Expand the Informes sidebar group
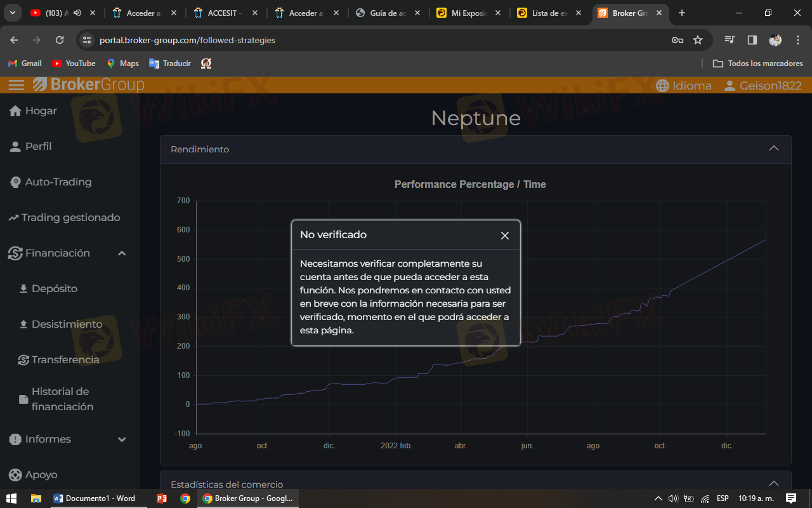This screenshot has height=508, width=812. tap(122, 439)
